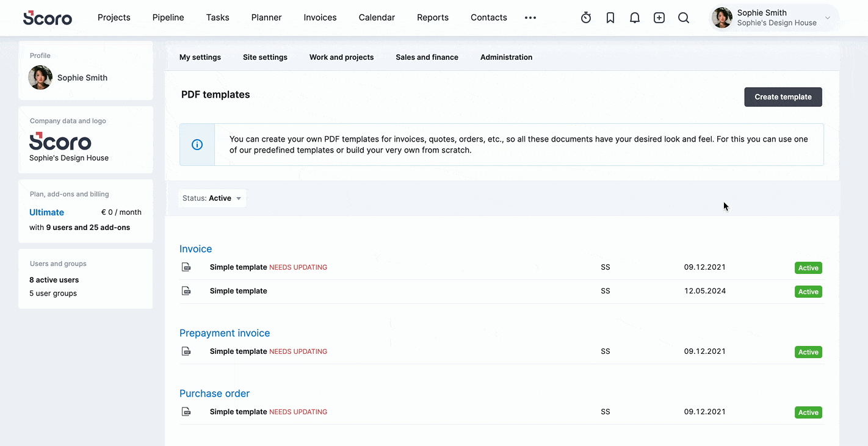The height and width of the screenshot is (446, 868).
Task: Click the € 0 / month price text
Action: tap(121, 212)
